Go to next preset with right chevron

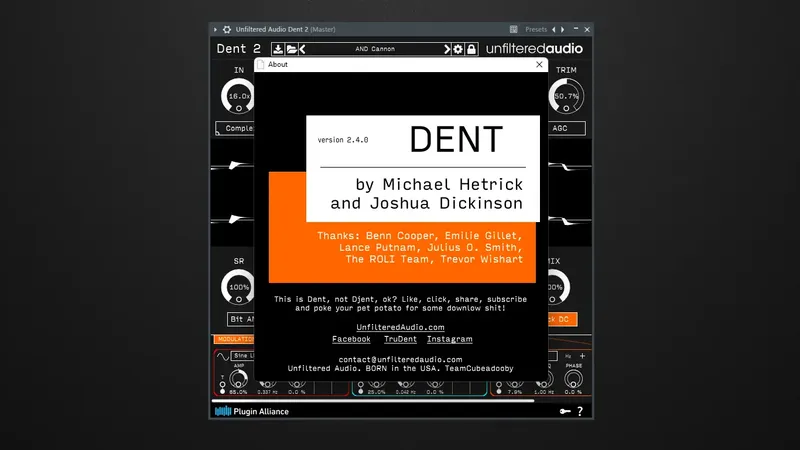(447, 49)
